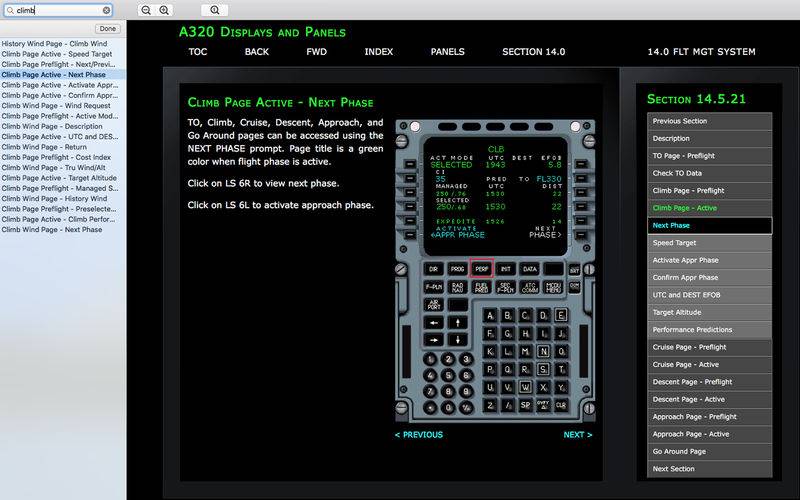Click line select key 1L on the MCDU
This screenshot has height=500, width=800.
pos(410,164)
